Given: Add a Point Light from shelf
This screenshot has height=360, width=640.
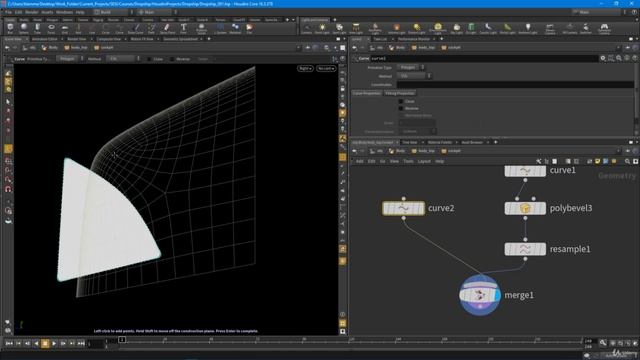Looking at the screenshot, I should [322, 29].
